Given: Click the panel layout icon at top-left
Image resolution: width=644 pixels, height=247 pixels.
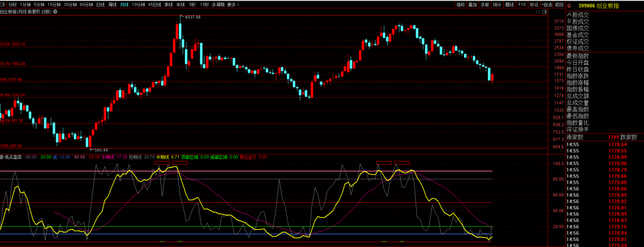Looking at the screenshot, I should 3,4.
